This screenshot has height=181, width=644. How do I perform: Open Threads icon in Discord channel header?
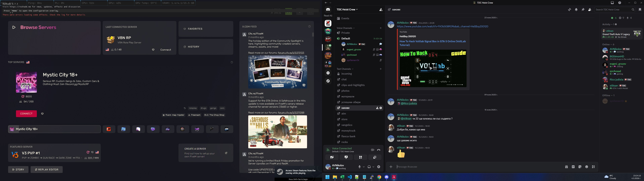(569, 10)
